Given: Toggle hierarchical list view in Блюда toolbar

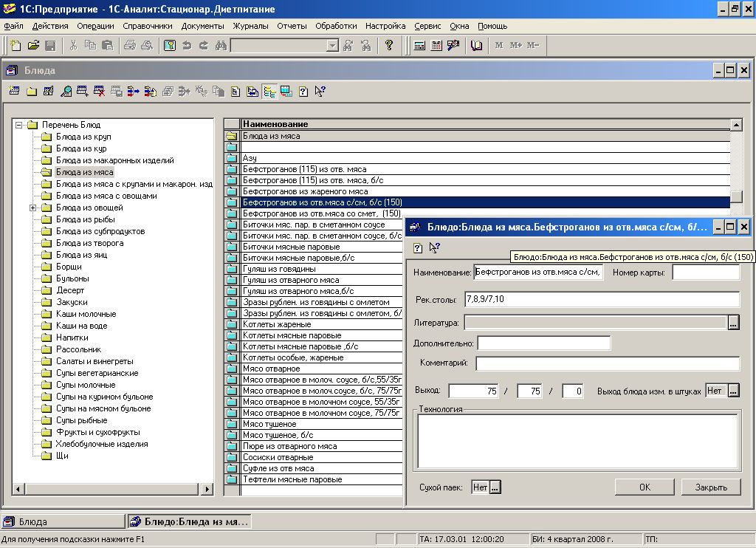Looking at the screenshot, I should [269, 91].
